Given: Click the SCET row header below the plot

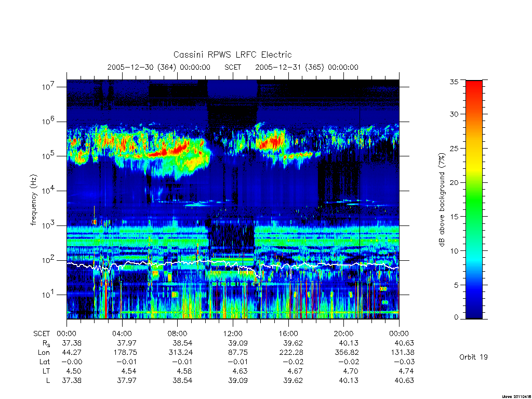Looking at the screenshot, I should pos(42,334).
